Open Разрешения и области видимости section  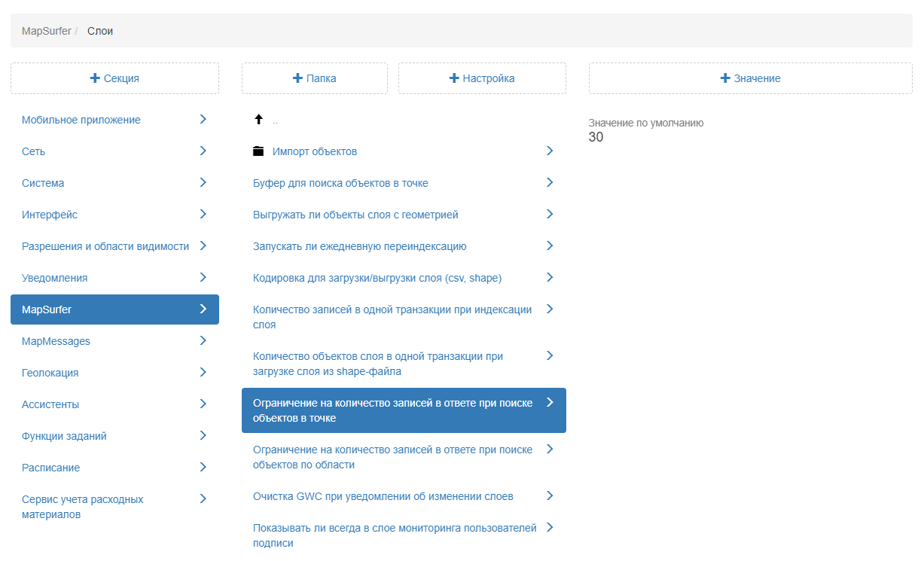114,246
